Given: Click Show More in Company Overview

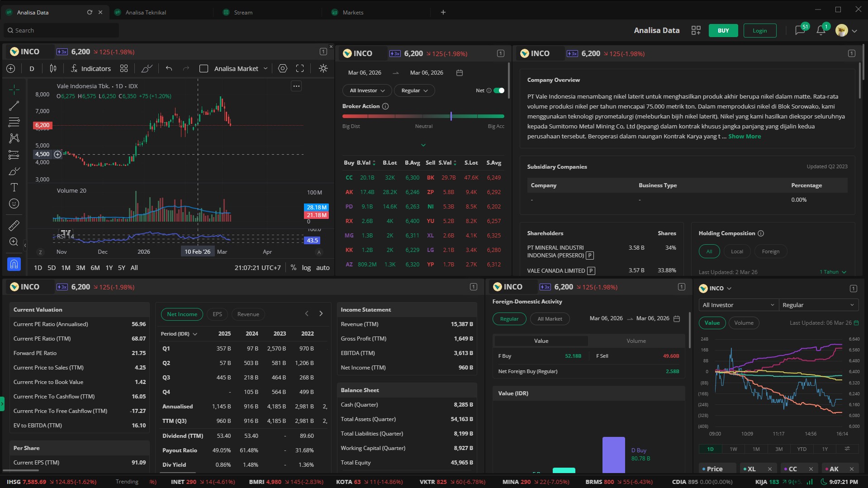Looking at the screenshot, I should point(745,137).
